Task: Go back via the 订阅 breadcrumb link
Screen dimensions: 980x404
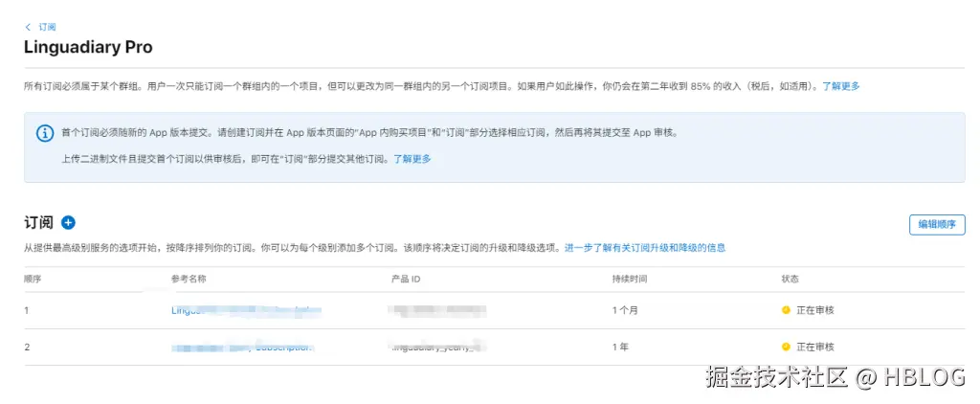Action: (x=47, y=27)
